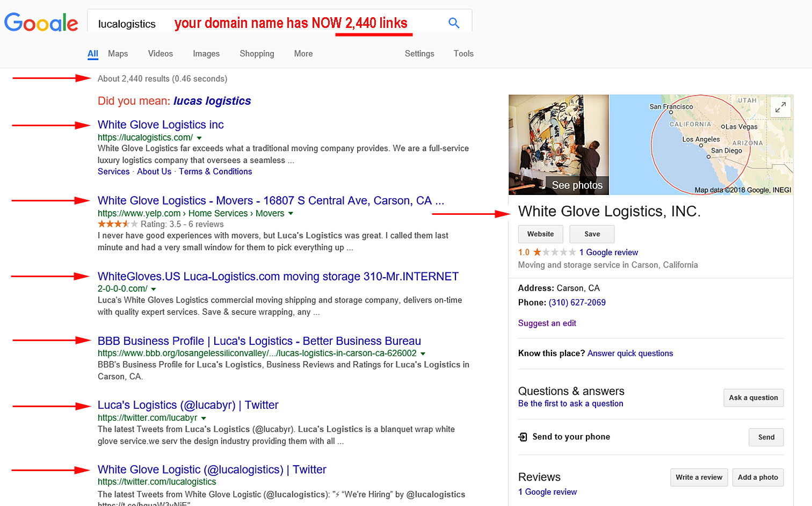The height and width of the screenshot is (506, 812).
Task: Click the send-to-phone icon
Action: (x=523, y=437)
